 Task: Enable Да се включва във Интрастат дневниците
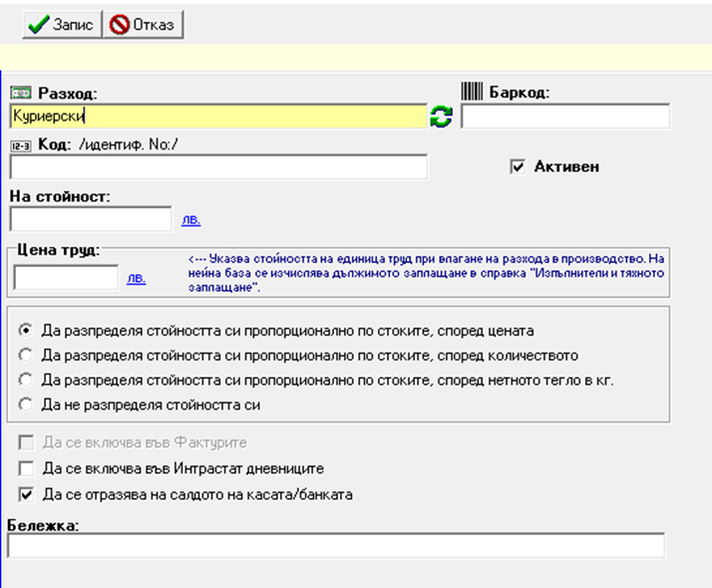26,468
